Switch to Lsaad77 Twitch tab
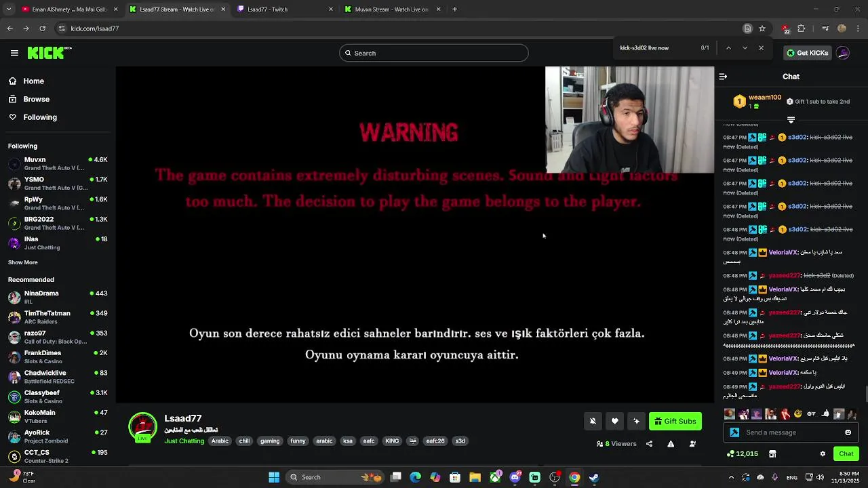Screen dimensions: 868x488 pyautogui.click(x=283, y=9)
